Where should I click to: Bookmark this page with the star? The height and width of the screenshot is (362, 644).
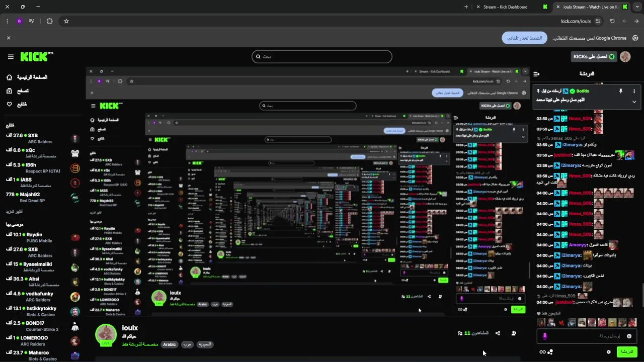pos(66,21)
